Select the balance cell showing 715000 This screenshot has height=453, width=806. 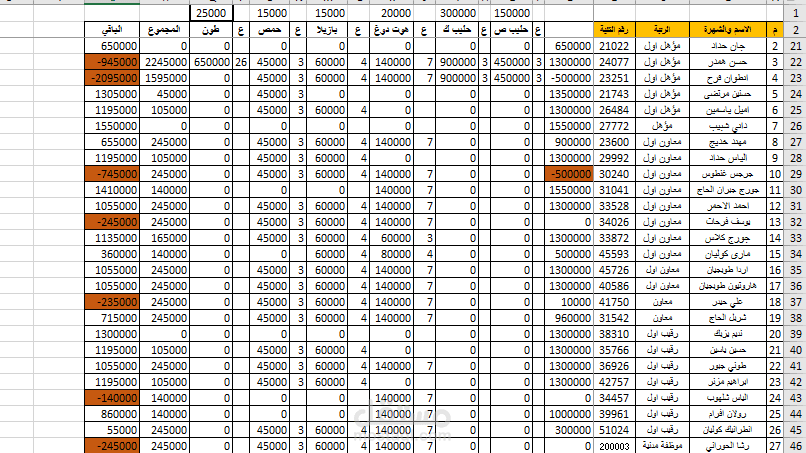pyautogui.click(x=112, y=318)
